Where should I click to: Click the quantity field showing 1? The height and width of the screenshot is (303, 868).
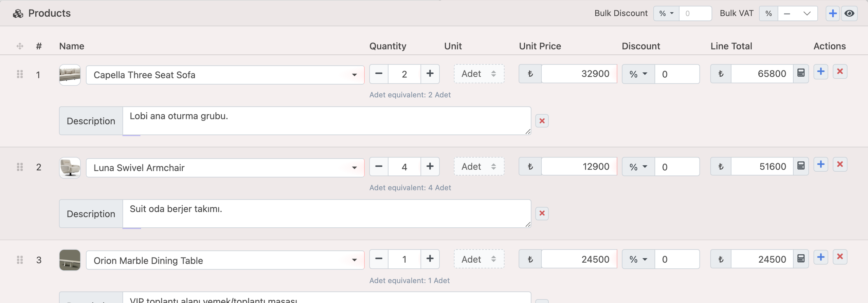[x=404, y=259]
